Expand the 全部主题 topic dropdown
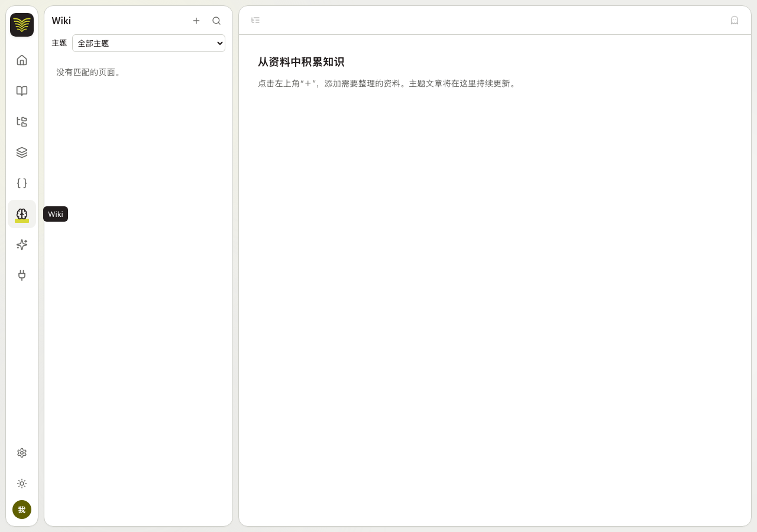 point(148,43)
